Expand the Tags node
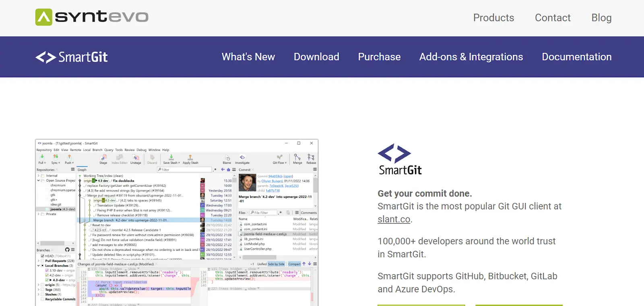Screen dimensions: 644x306 [x=39, y=289]
